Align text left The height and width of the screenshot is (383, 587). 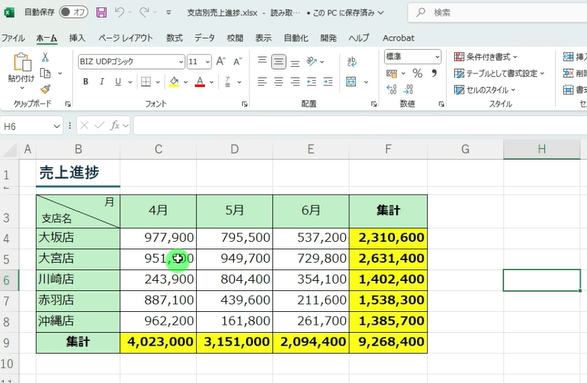(x=262, y=82)
